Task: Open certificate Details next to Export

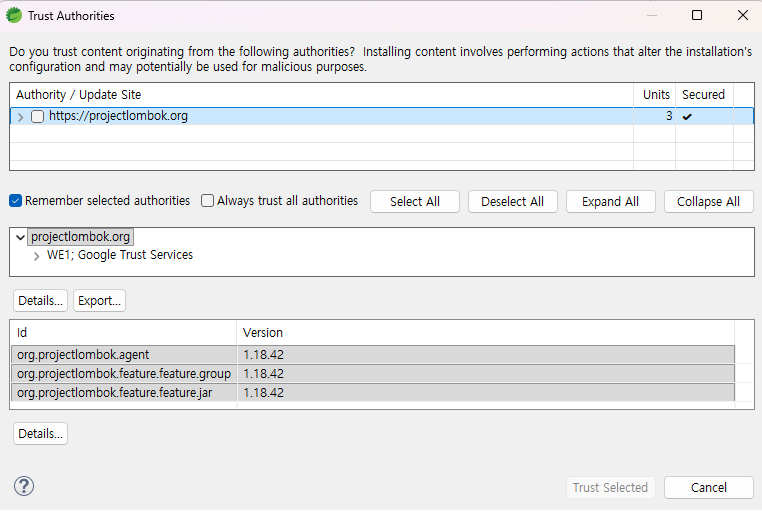Action: click(x=40, y=301)
